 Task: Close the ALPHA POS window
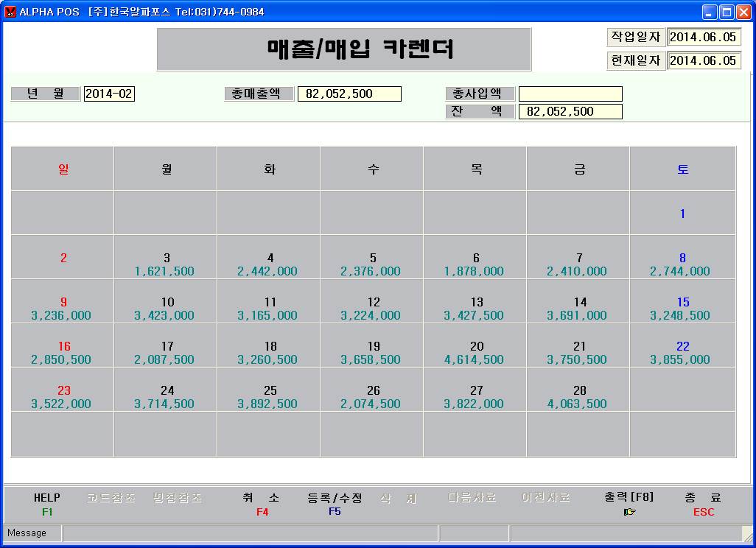(743, 12)
